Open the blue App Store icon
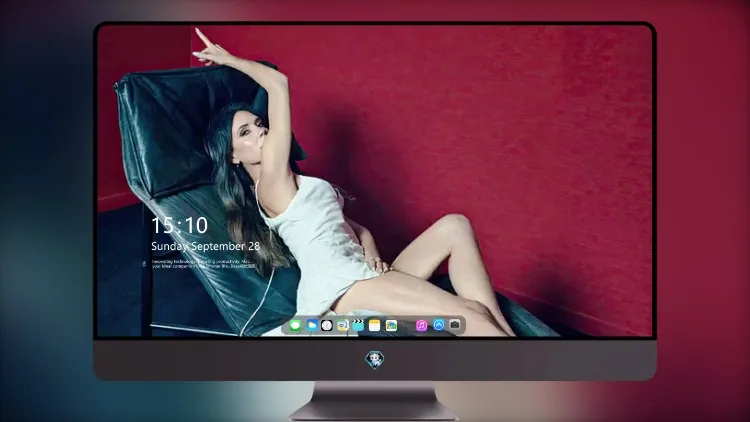The width and height of the screenshot is (750, 422). tap(439, 325)
